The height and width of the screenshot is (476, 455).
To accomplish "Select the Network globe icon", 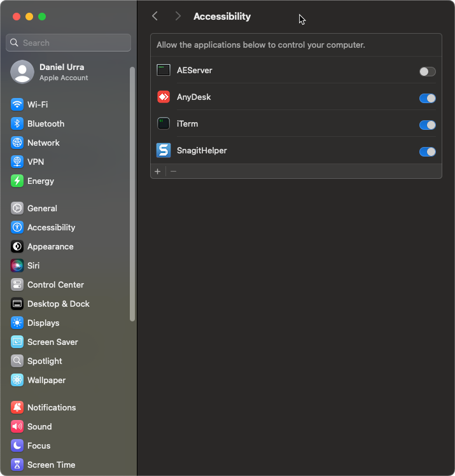I will click(17, 143).
